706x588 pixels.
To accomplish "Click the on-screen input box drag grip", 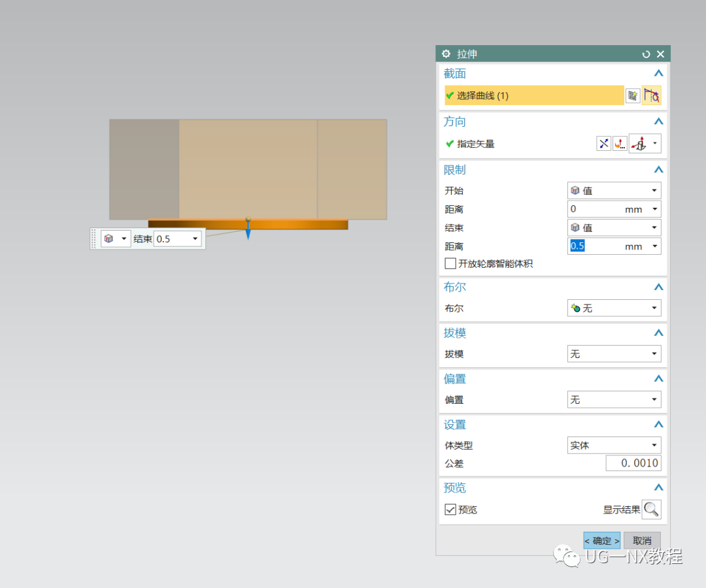I will tap(93, 238).
